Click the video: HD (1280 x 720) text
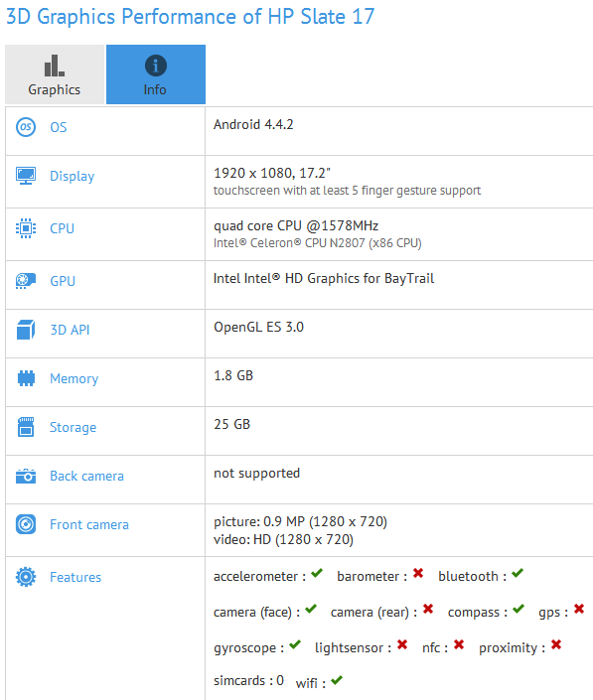593x700 pixels. [283, 540]
